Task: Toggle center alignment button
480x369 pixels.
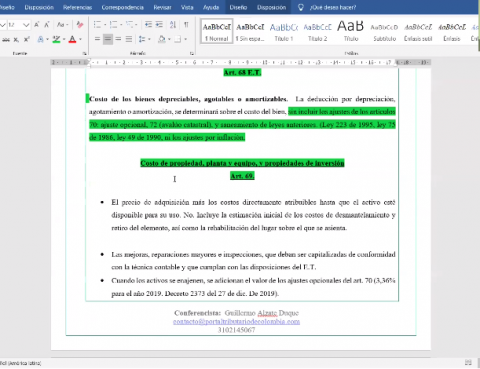Action: tap(107, 39)
